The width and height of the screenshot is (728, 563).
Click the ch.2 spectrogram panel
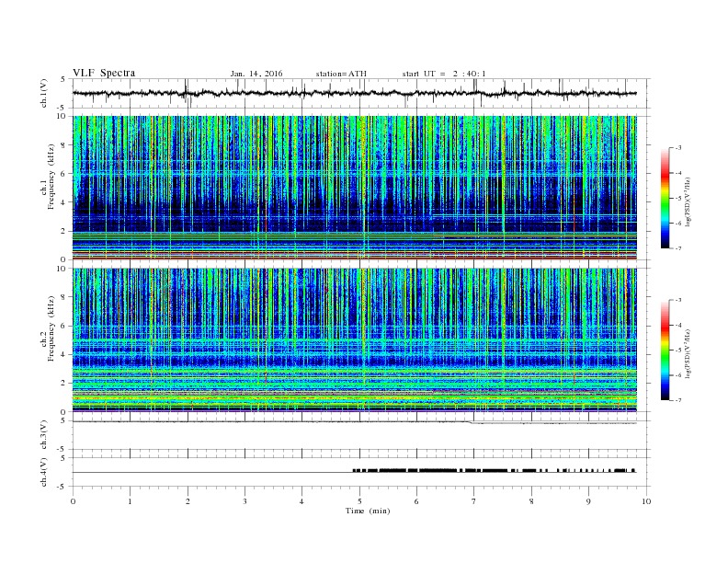pyautogui.click(x=355, y=340)
